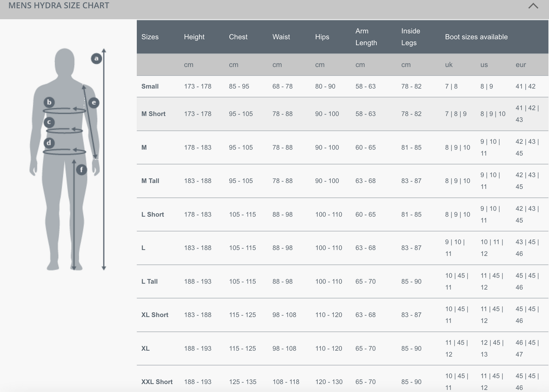Click the XXL Short row label

[x=157, y=382]
